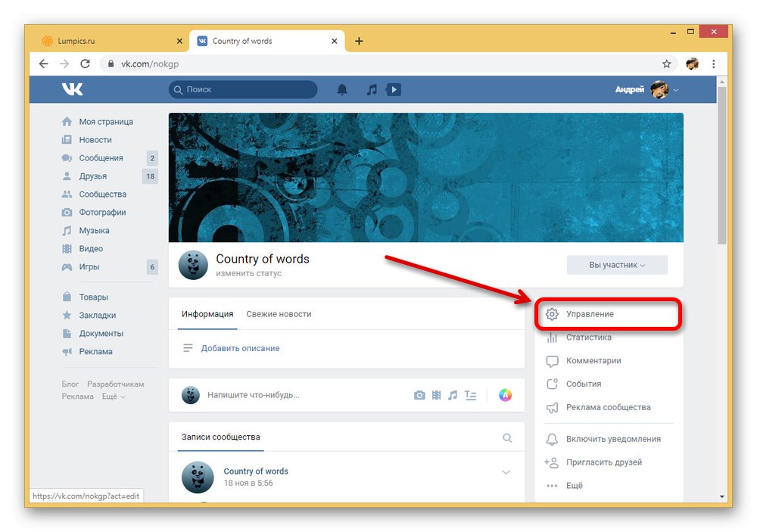Click the page vertical scrollbar thumb
This screenshot has height=532, width=757.
pyautogui.click(x=721, y=166)
